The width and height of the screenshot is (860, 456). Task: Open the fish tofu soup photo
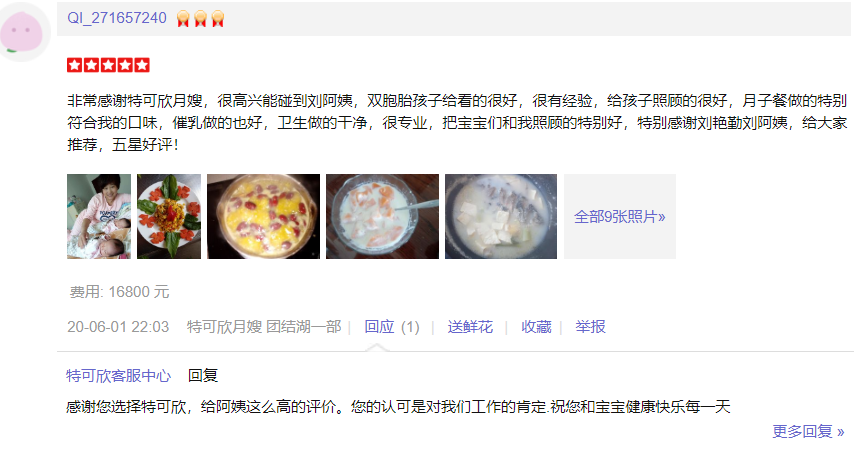pyautogui.click(x=501, y=216)
